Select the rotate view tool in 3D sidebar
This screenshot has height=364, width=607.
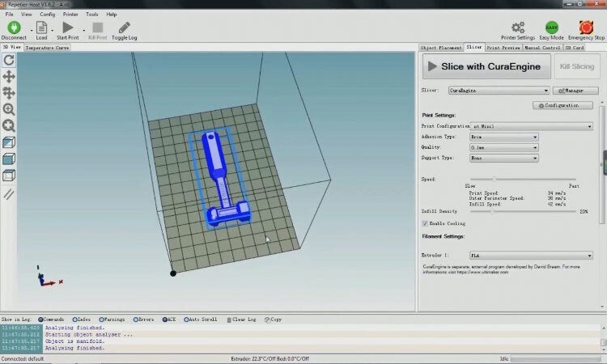click(9, 60)
